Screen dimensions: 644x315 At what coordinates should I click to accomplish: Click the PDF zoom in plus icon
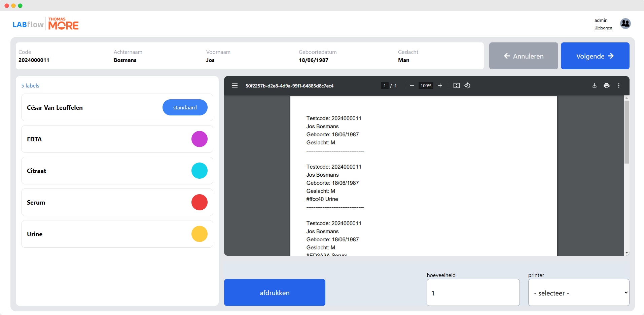click(x=440, y=86)
